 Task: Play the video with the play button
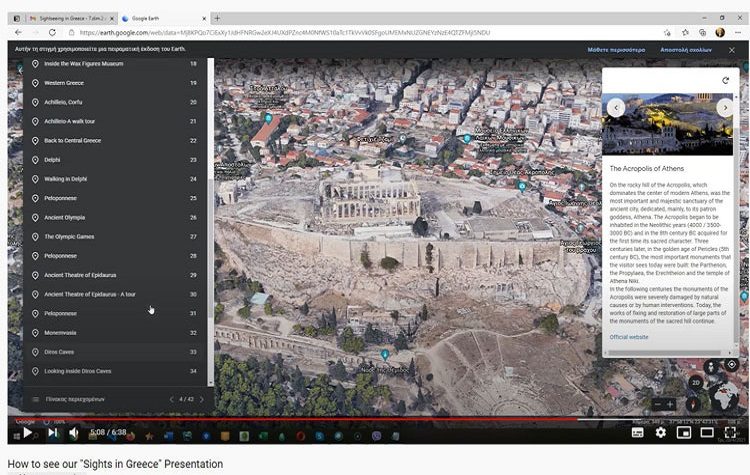pos(28,433)
